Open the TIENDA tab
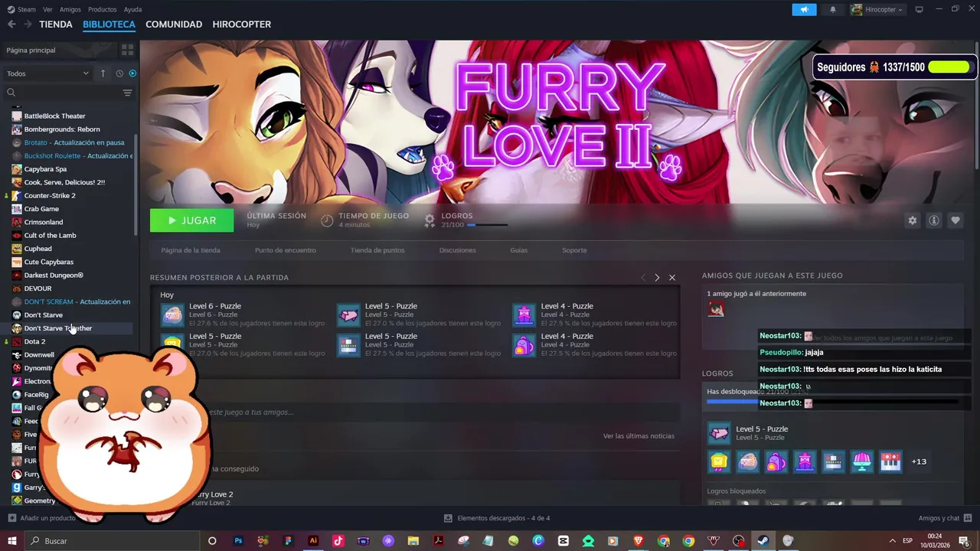This screenshot has height=551, width=980. [56, 24]
